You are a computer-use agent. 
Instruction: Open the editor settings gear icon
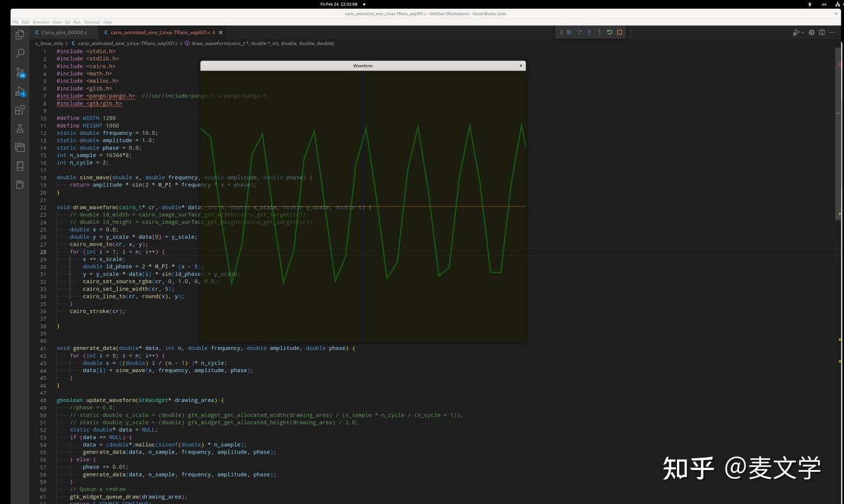[x=812, y=32]
